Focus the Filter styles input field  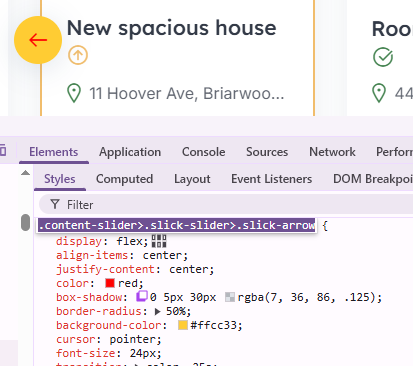[226, 204]
